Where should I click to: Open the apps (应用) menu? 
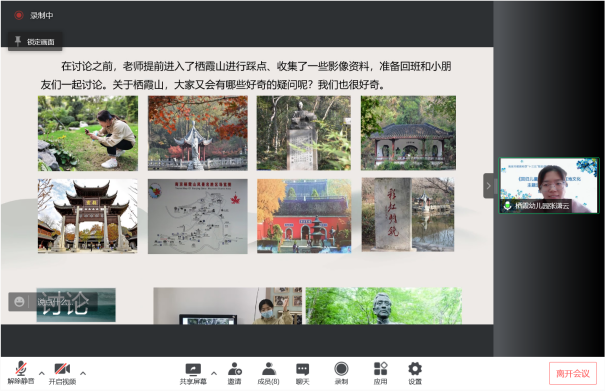380,373
